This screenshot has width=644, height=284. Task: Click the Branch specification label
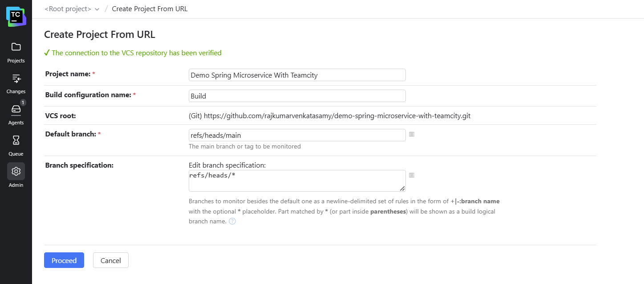pos(80,165)
